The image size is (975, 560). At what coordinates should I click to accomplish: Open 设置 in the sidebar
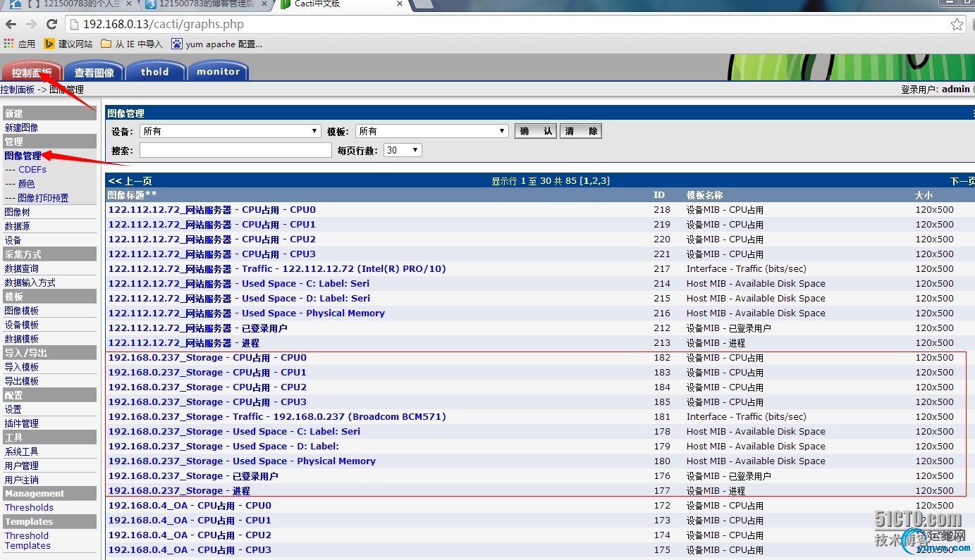point(13,409)
